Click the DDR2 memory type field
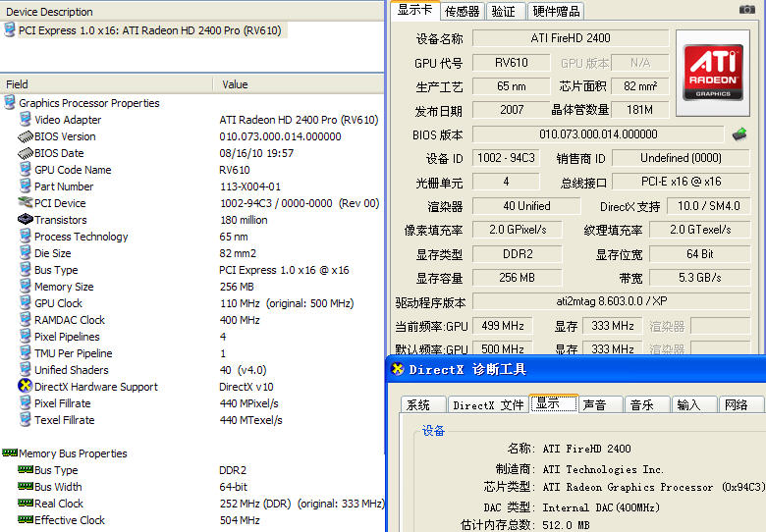Image resolution: width=766 pixels, height=532 pixels. click(x=518, y=254)
